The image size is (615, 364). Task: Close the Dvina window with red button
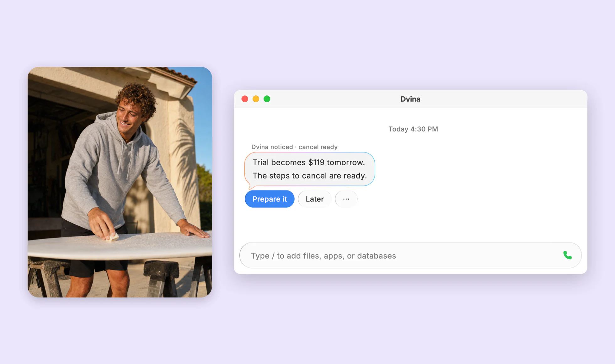click(245, 99)
